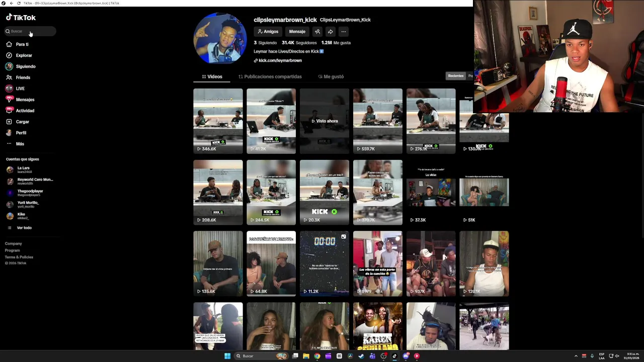Open the video with 276.1K views

431,121
